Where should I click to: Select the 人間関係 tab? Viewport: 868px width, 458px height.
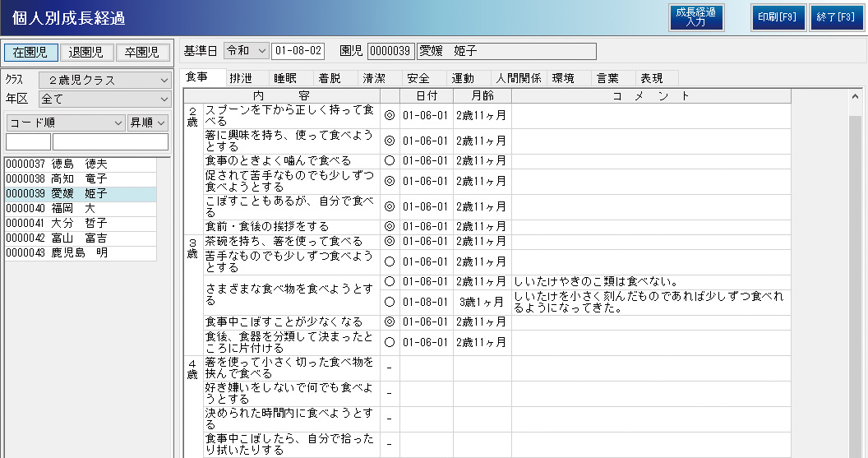519,78
